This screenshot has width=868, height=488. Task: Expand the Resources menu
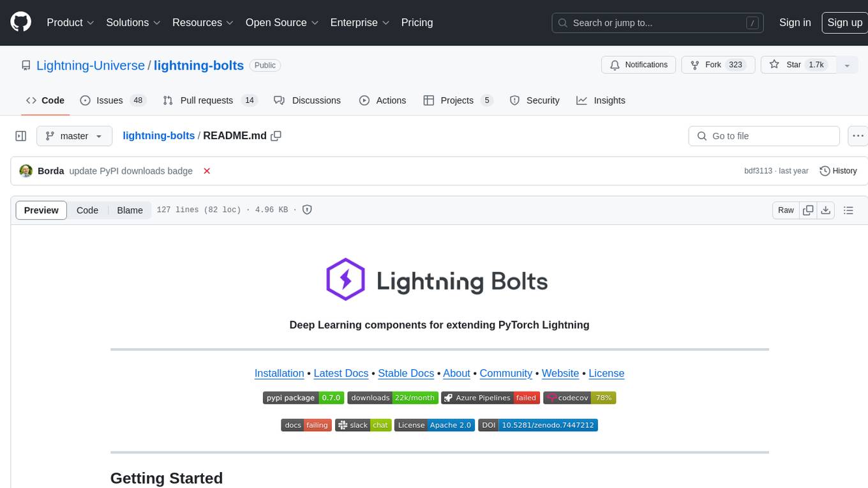pyautogui.click(x=203, y=22)
